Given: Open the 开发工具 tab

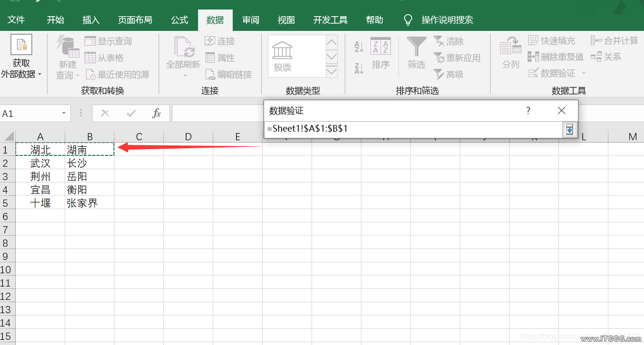Looking at the screenshot, I should tap(331, 20).
